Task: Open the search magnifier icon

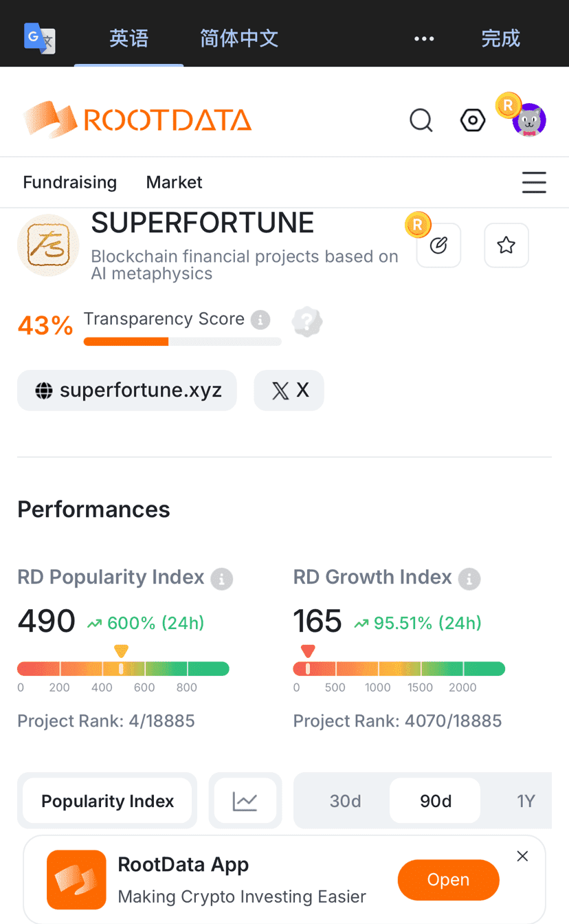Action: (x=421, y=120)
